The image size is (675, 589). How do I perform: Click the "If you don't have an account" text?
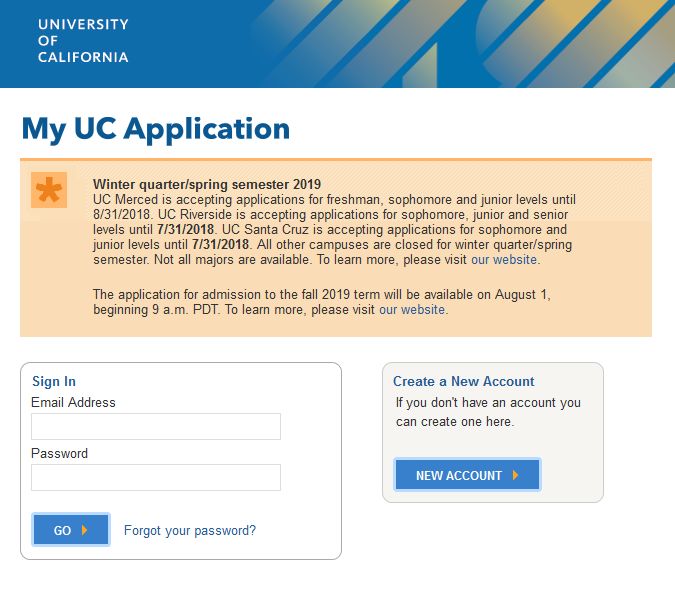488,412
